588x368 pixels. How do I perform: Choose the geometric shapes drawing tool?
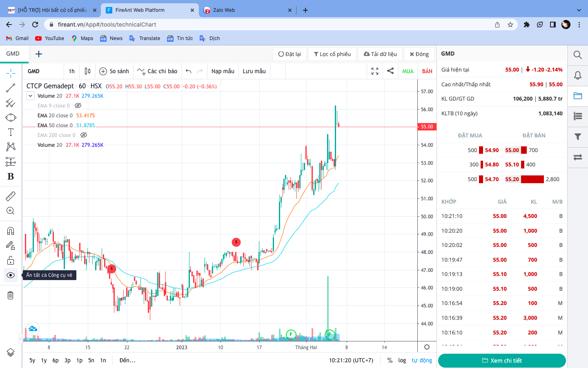point(11,118)
